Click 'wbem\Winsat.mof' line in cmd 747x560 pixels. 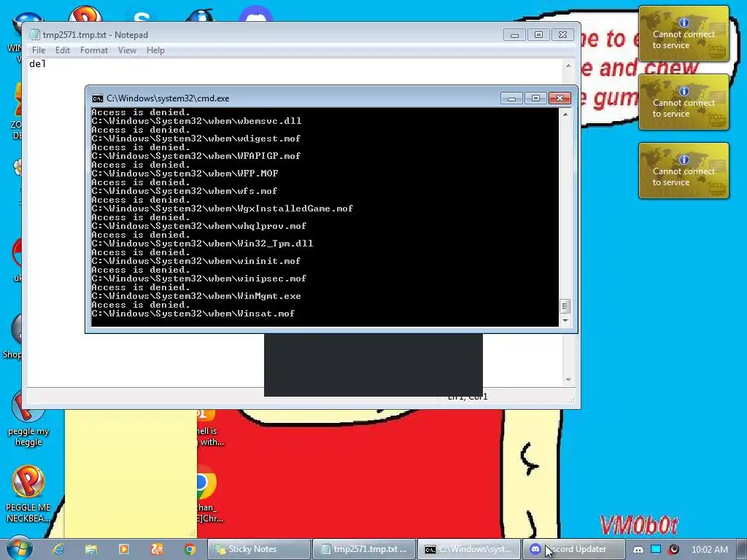(193, 314)
